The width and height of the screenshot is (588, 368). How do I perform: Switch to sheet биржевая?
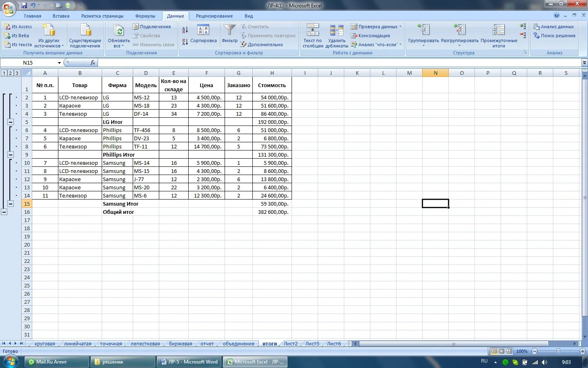(180, 343)
